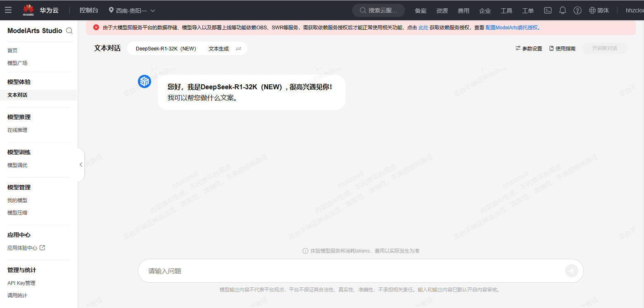Open 模型压缩 in sidebar
The width and height of the screenshot is (644, 308).
point(17,212)
